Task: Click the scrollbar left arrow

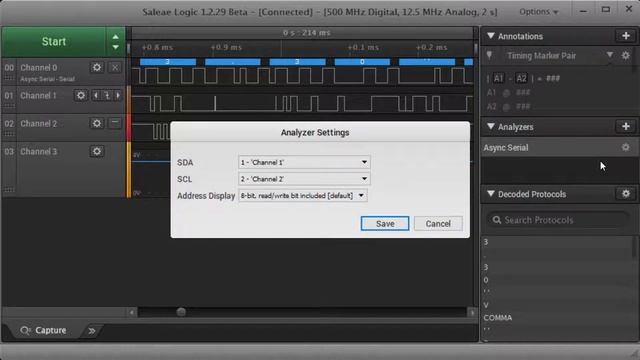Action: pos(132,313)
